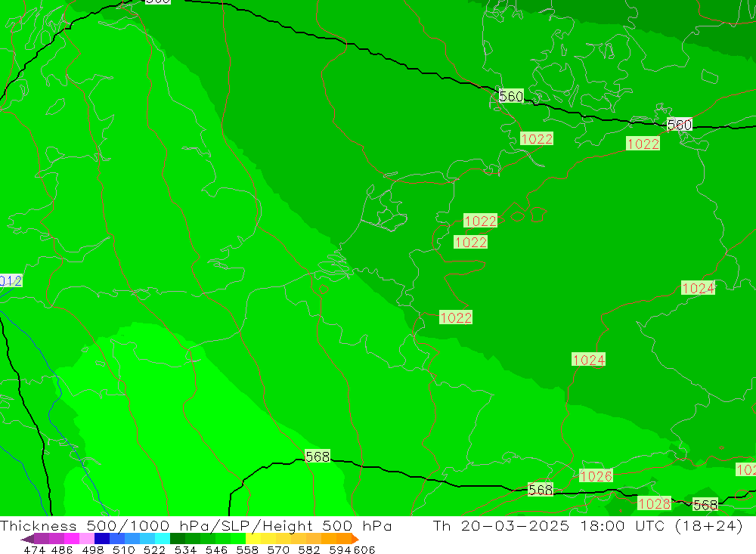The height and width of the screenshot is (554, 756).
Task: Click the dark purple left arrow of color scale
Action: pyautogui.click(x=27, y=539)
